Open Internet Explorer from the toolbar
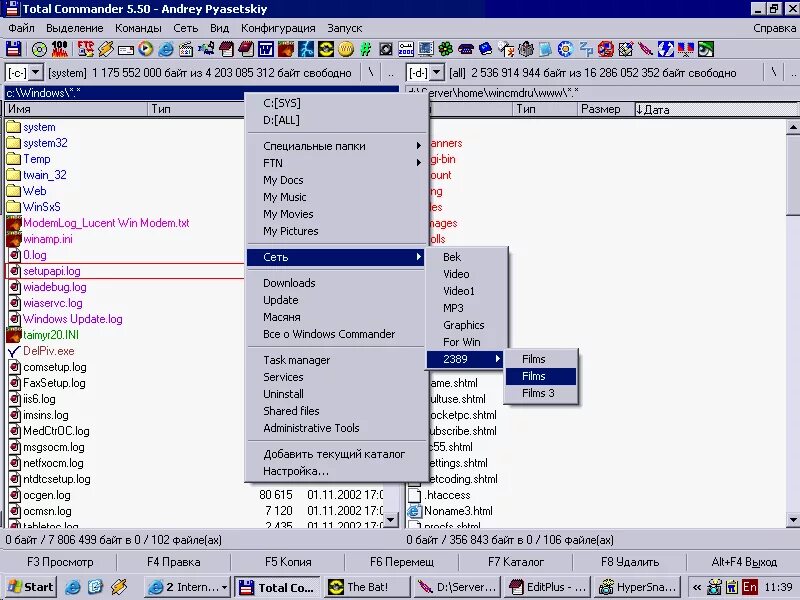 (165, 49)
